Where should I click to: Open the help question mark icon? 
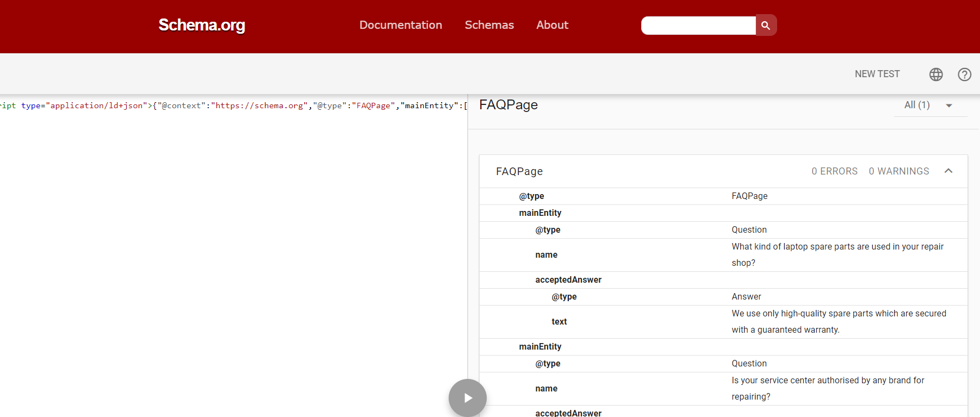[964, 74]
